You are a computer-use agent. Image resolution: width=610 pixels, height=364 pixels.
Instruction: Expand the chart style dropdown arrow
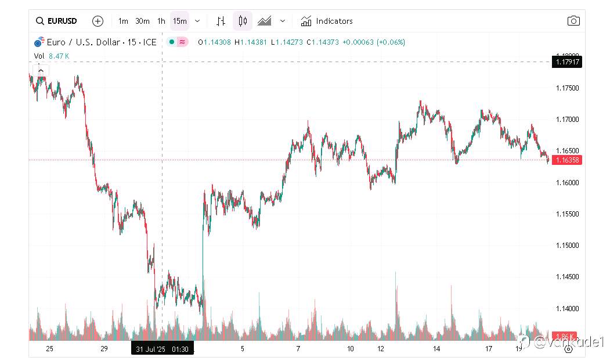[283, 21]
